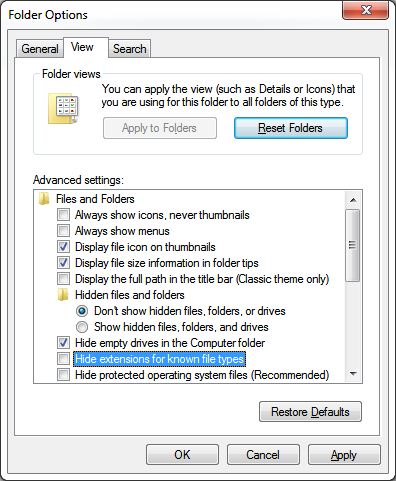The height and width of the screenshot is (481, 396).
Task: Click the Reset Folders button
Action: click(x=291, y=128)
